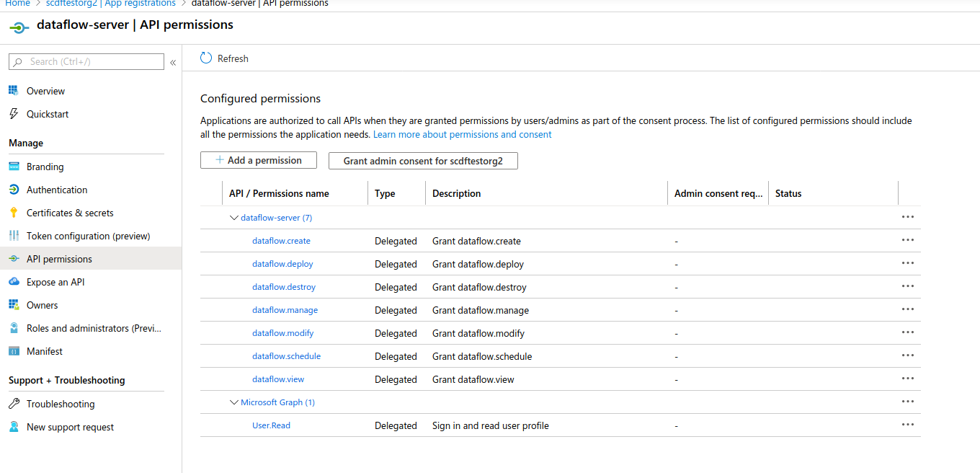
Task: Open Roles and administrators section
Action: click(94, 328)
